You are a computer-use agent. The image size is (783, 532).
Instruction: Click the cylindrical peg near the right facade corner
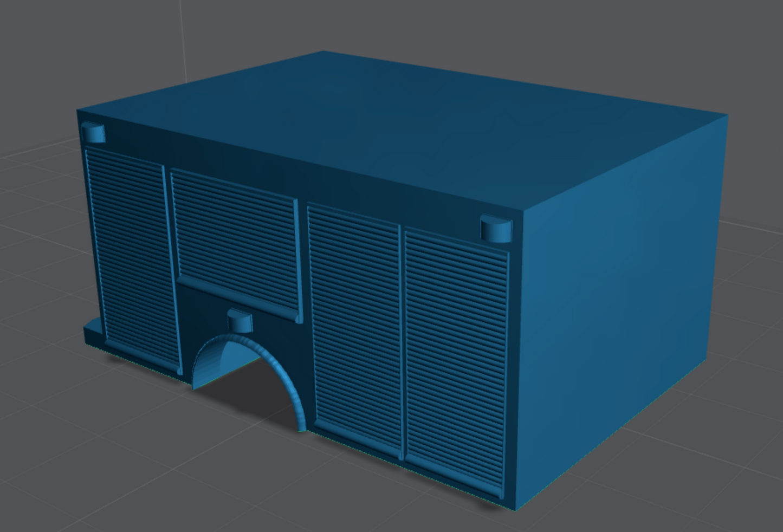(x=496, y=229)
